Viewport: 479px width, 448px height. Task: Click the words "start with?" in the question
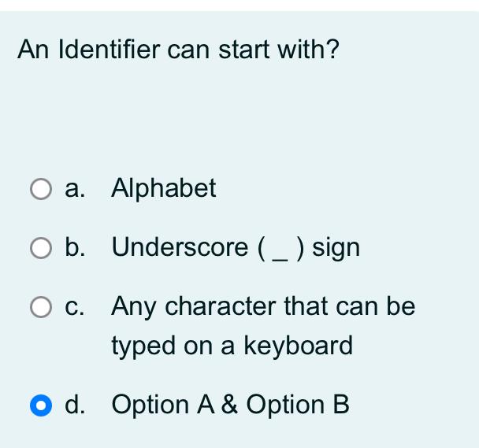(279, 50)
